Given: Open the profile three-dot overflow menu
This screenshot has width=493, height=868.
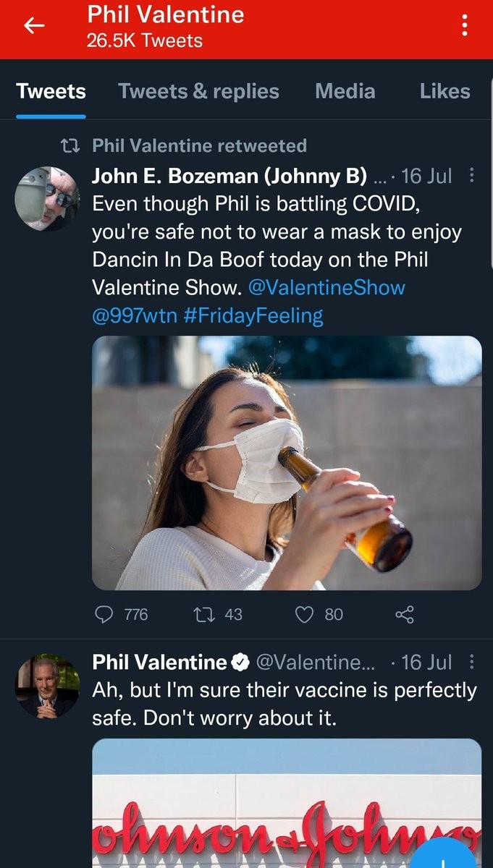Looking at the screenshot, I should click(465, 26).
